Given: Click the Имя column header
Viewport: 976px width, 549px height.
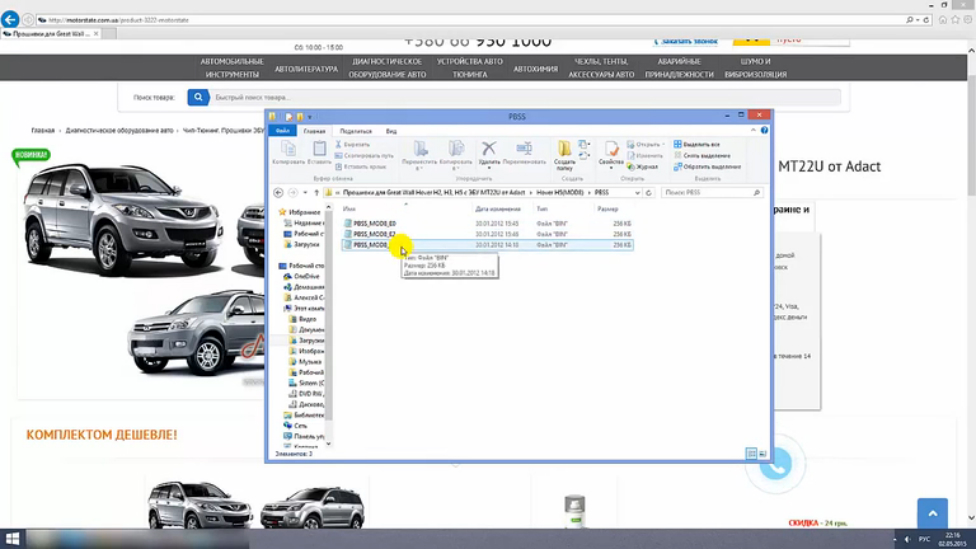Looking at the screenshot, I should 349,209.
